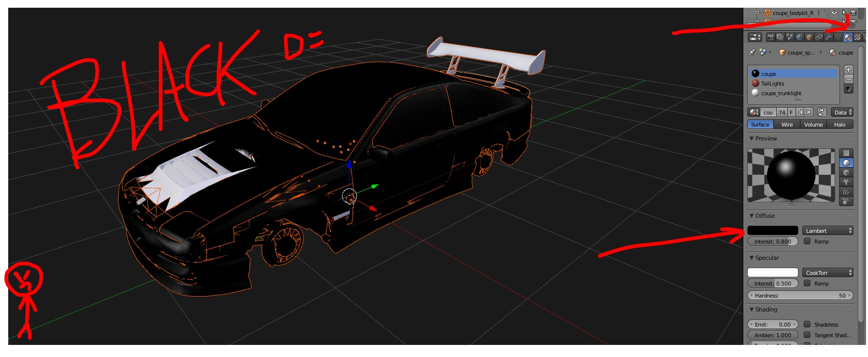Open the white specular color swatch

click(x=773, y=272)
